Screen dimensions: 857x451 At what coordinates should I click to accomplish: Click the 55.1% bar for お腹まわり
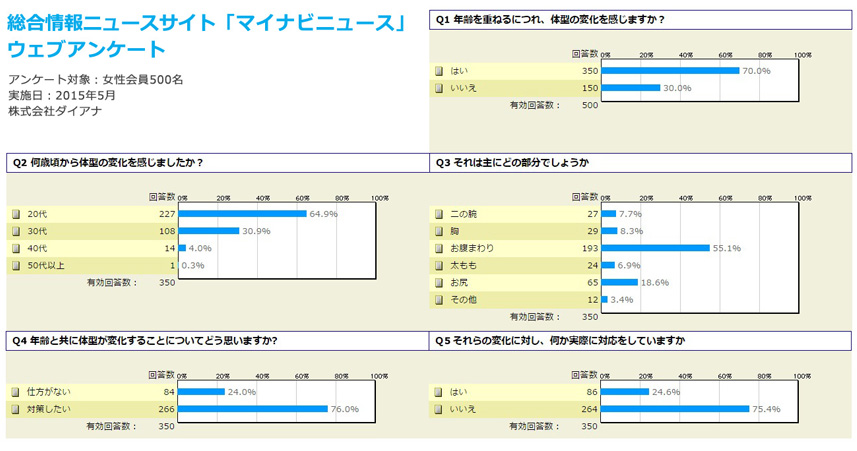[656, 248]
